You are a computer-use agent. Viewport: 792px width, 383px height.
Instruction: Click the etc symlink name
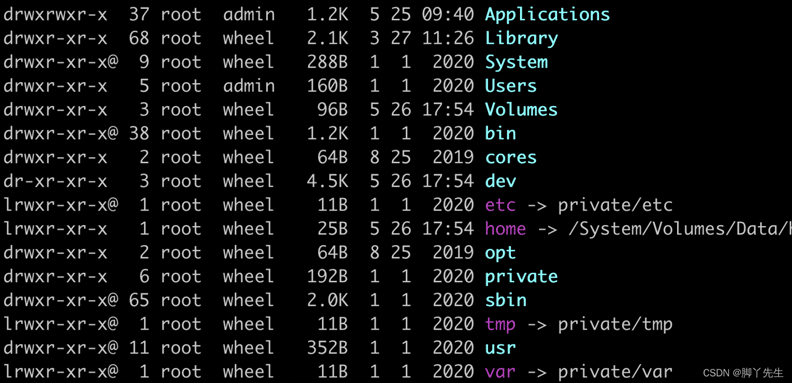point(501,205)
